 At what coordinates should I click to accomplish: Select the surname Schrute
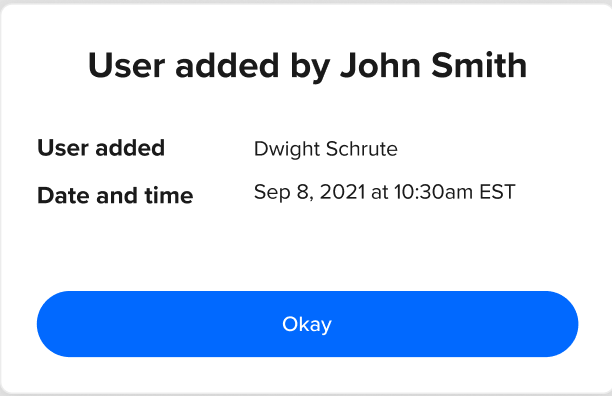[361, 149]
